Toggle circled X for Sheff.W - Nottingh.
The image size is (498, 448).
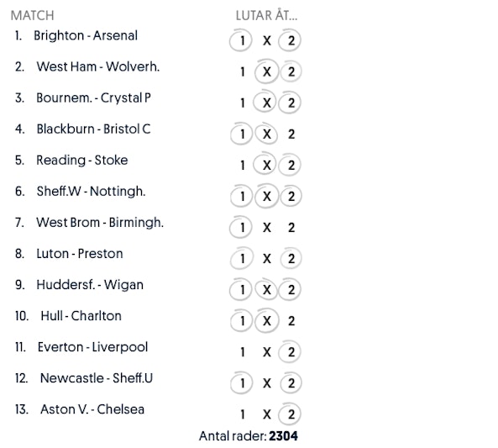(266, 196)
